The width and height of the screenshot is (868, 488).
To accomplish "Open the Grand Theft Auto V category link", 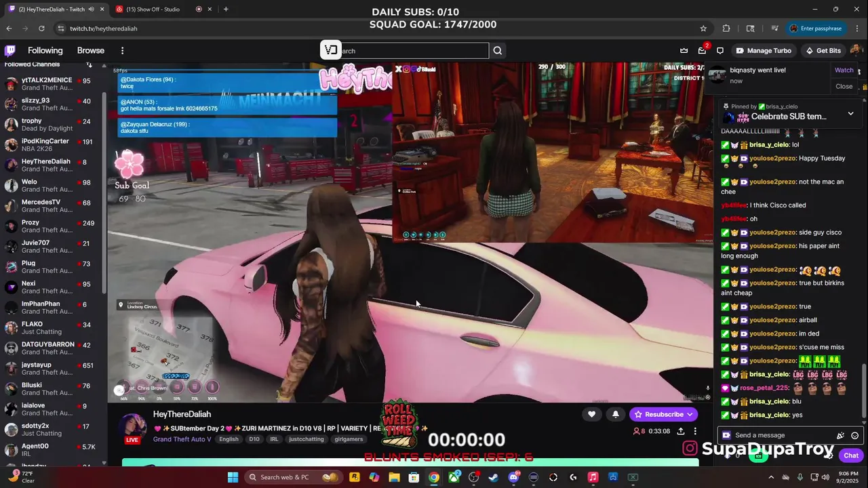I will coord(182,439).
